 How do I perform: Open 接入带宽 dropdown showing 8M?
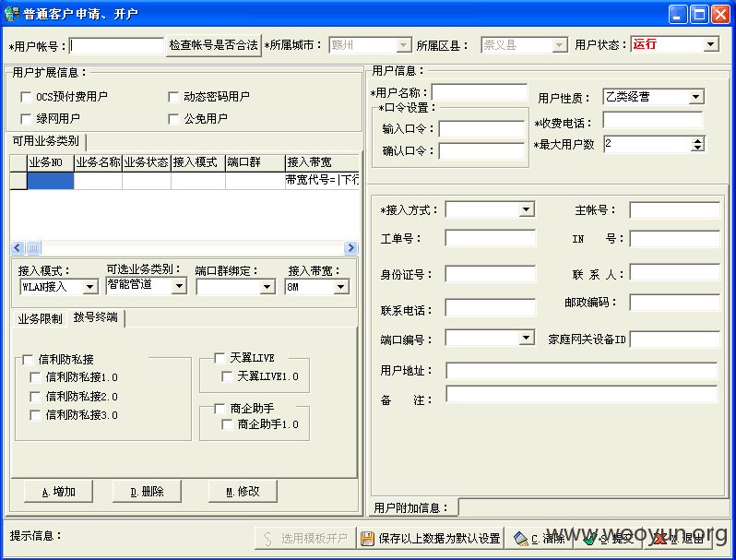coord(341,286)
